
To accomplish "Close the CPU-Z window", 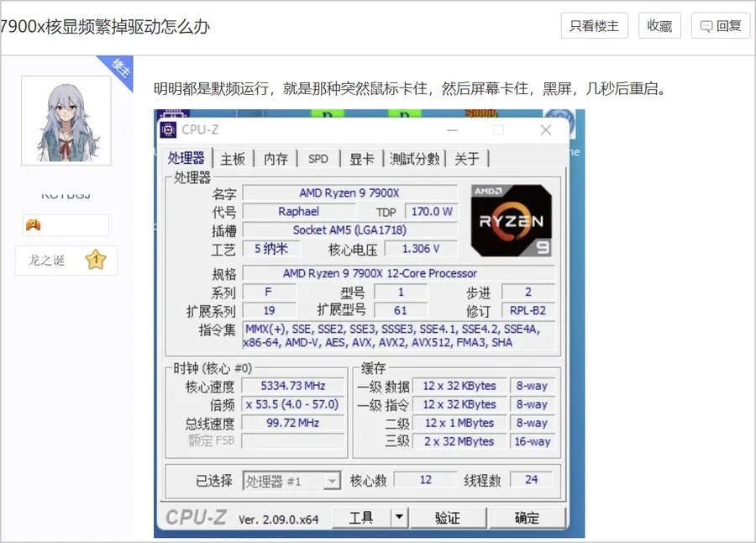I will point(545,129).
